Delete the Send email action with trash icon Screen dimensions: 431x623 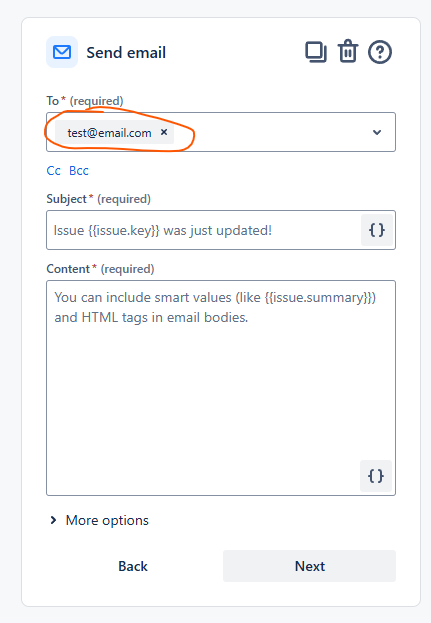pos(348,52)
